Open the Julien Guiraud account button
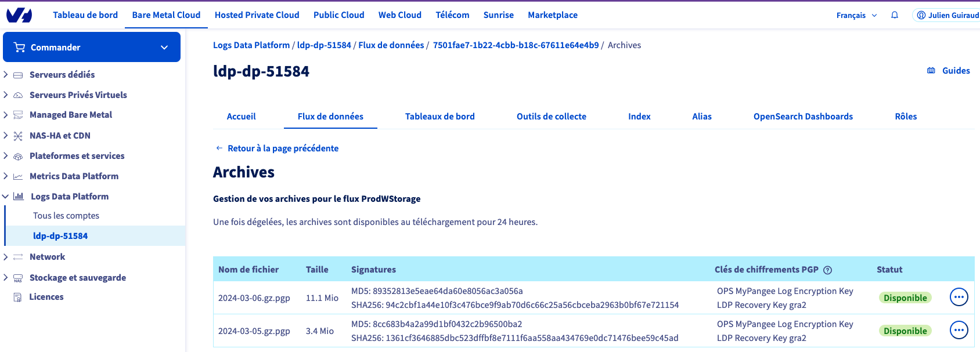Image resolution: width=980 pixels, height=352 pixels. point(947,15)
